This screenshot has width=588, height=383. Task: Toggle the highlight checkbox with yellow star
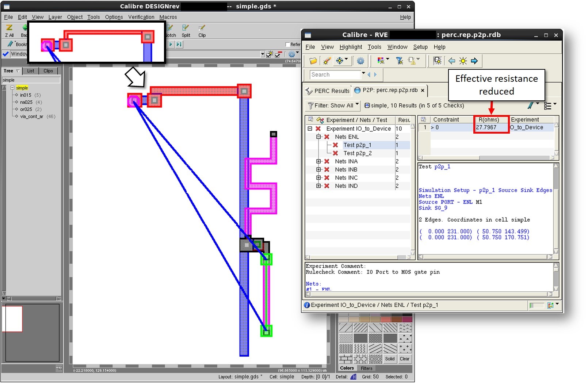pyautogui.click(x=270, y=54)
